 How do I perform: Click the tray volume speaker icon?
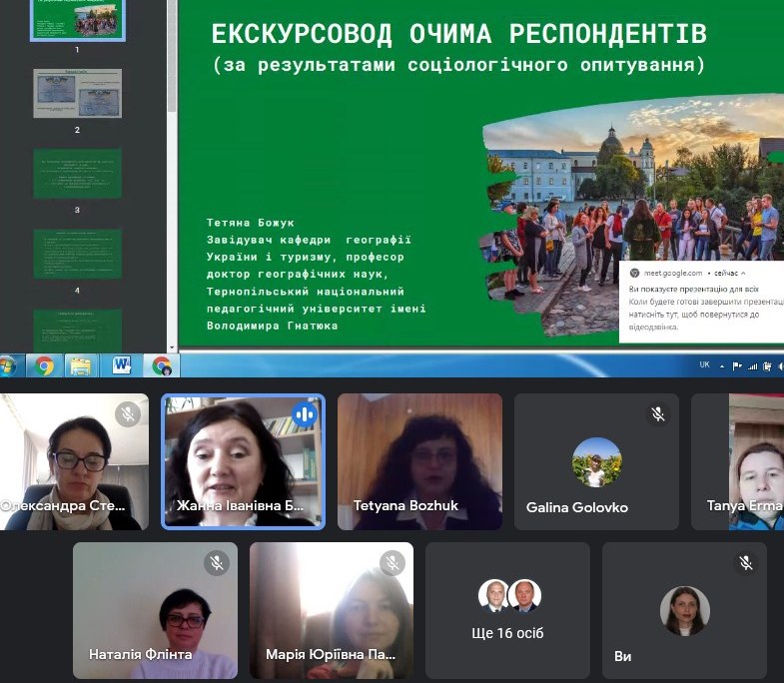pyautogui.click(x=781, y=366)
